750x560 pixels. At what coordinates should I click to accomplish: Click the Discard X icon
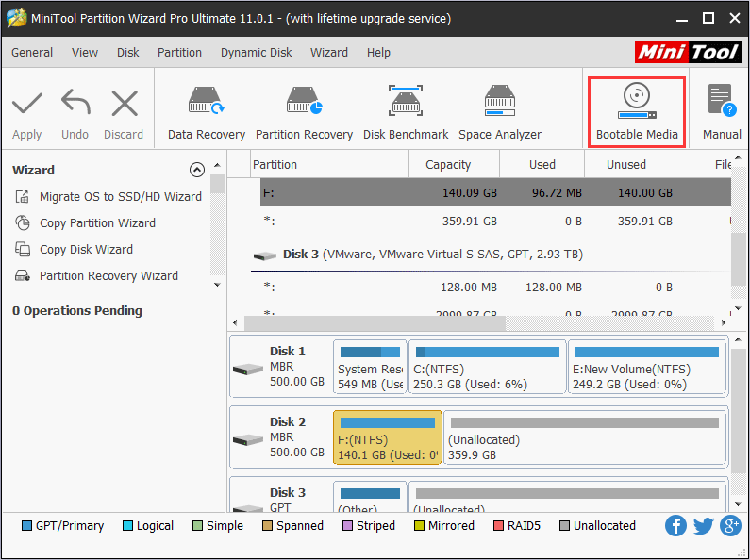click(125, 103)
